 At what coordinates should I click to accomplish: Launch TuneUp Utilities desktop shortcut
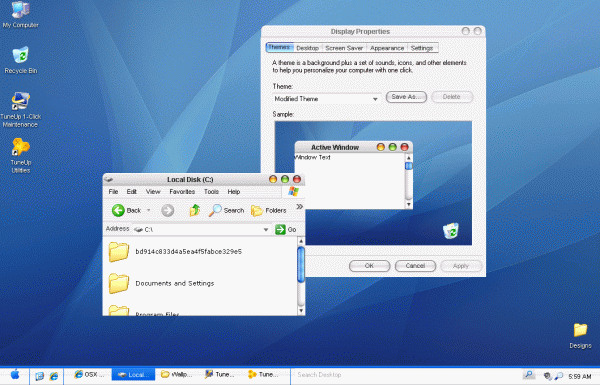pos(21,155)
